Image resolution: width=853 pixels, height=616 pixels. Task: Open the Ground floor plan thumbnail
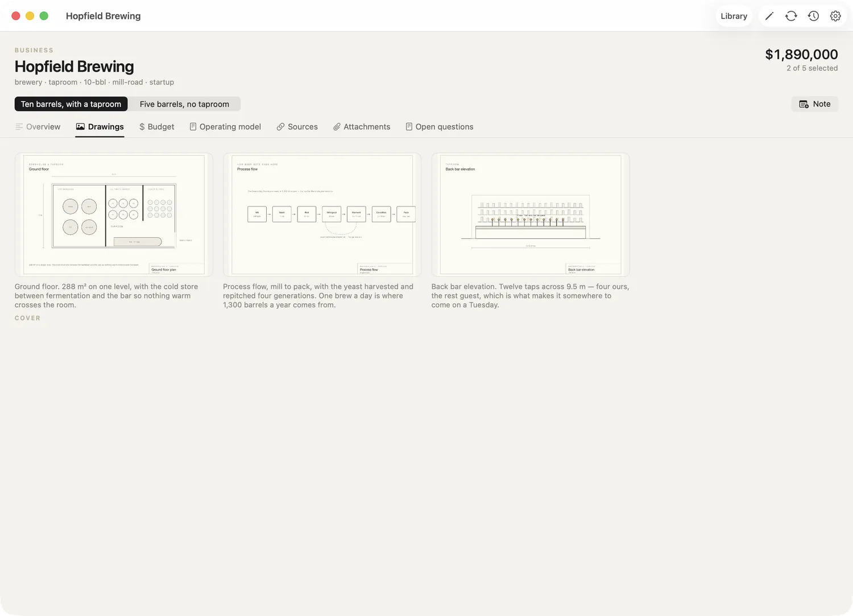pyautogui.click(x=114, y=215)
